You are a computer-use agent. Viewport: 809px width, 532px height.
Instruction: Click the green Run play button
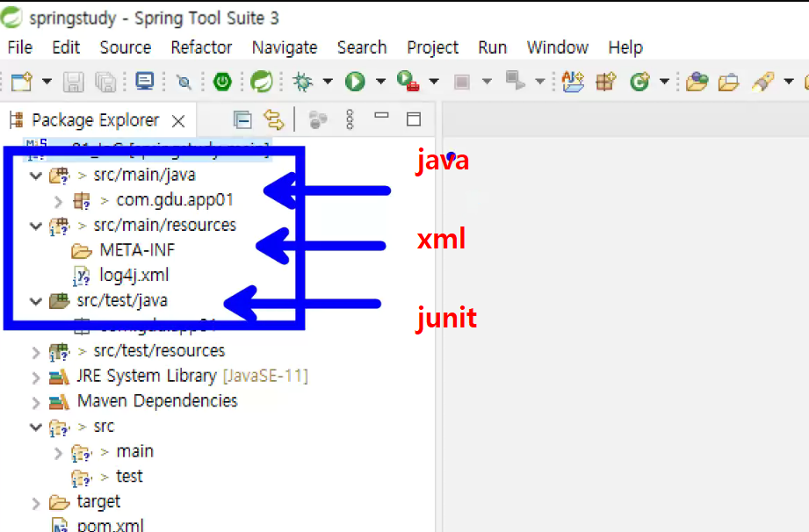click(x=355, y=82)
